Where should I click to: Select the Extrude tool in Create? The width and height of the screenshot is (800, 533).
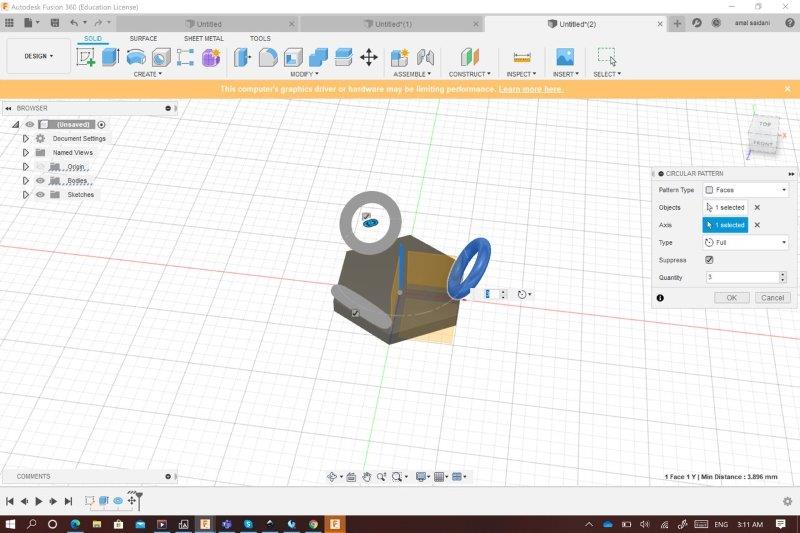[x=111, y=57]
